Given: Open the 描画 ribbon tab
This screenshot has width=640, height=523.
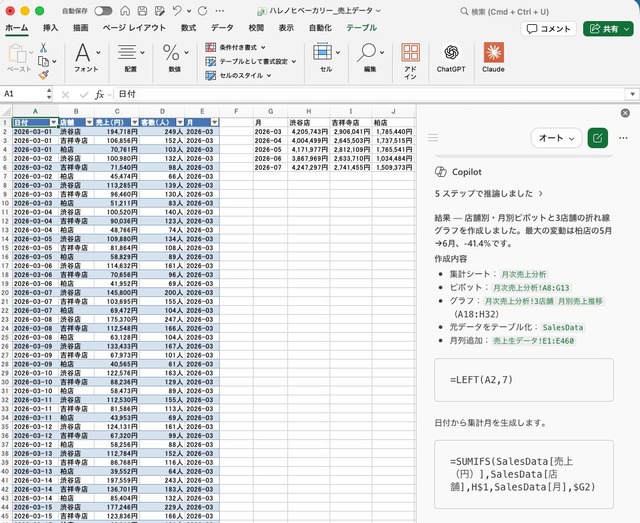Looking at the screenshot, I should [x=80, y=28].
